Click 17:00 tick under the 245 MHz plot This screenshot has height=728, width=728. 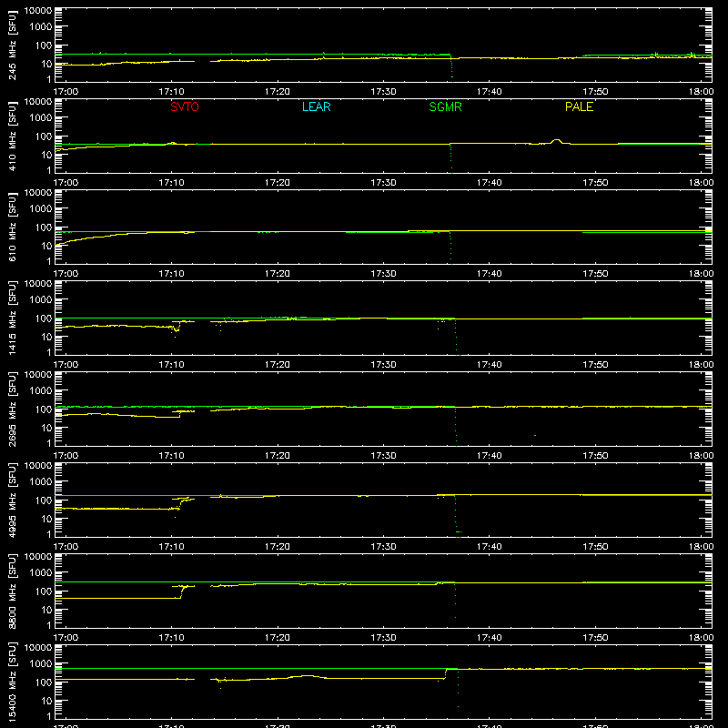pos(66,92)
